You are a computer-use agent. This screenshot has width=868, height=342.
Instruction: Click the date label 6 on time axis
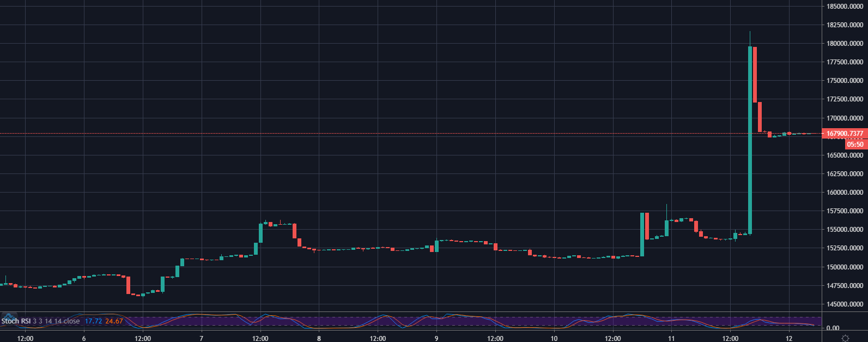[x=84, y=338]
